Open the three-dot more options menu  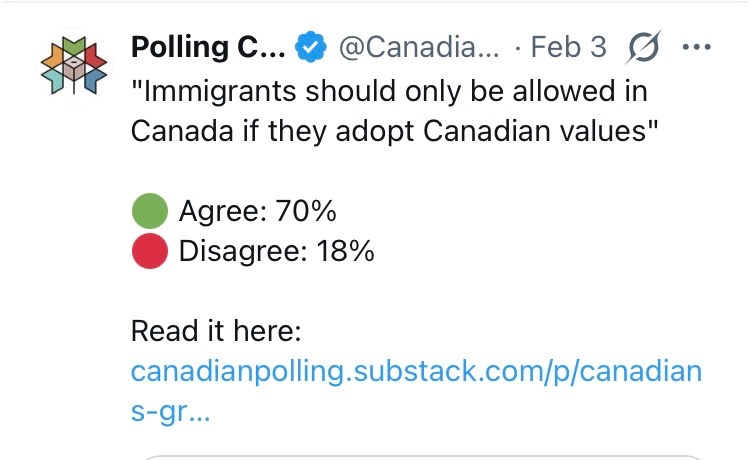[x=695, y=47]
